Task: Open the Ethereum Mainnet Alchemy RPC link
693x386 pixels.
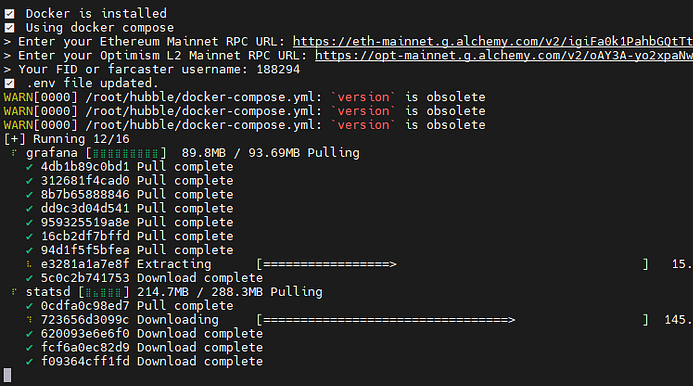Action: click(x=493, y=42)
